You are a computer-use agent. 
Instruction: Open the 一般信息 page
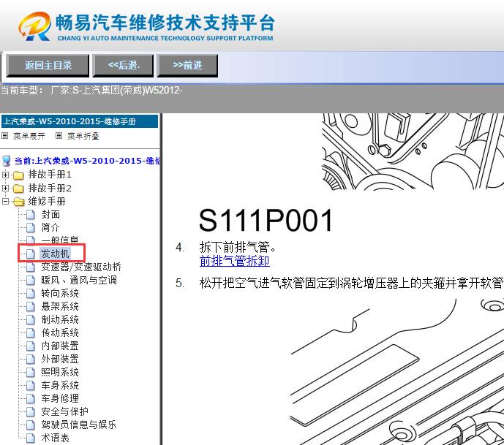[x=60, y=240]
